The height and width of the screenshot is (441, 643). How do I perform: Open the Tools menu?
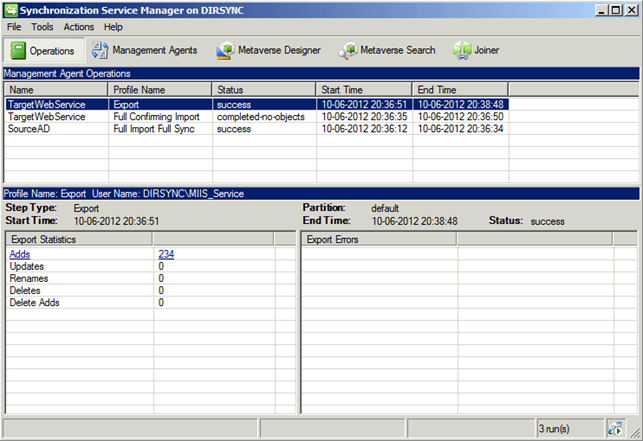(42, 27)
